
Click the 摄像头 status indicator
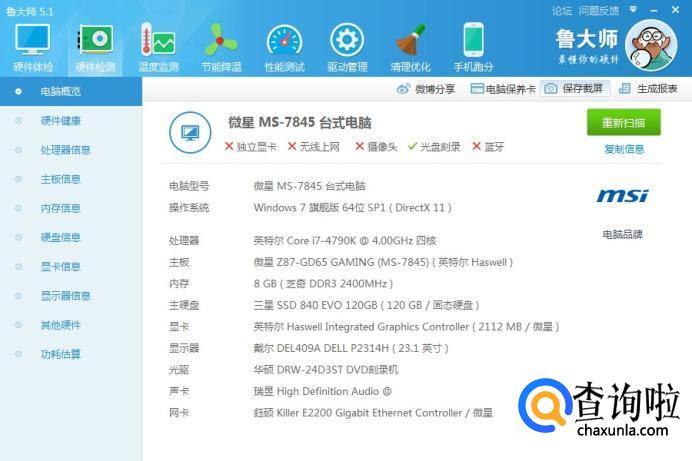(x=376, y=146)
